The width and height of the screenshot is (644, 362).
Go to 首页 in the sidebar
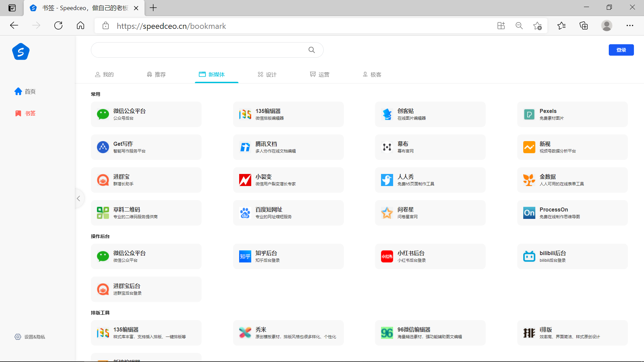(25, 92)
